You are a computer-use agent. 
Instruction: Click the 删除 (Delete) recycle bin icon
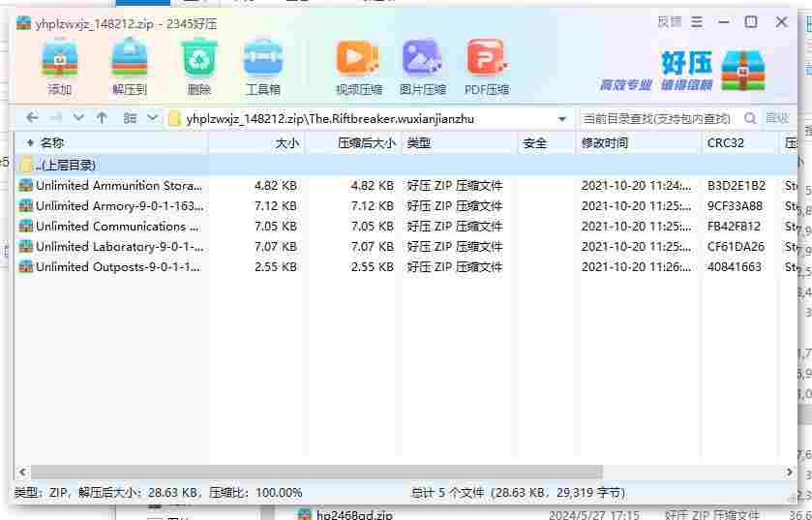click(198, 67)
